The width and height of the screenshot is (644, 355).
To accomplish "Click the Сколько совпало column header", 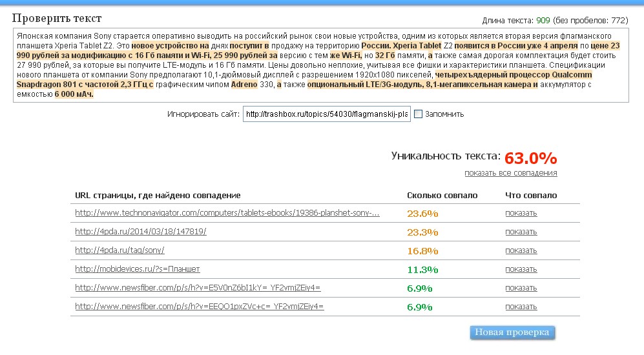I will point(442,195).
